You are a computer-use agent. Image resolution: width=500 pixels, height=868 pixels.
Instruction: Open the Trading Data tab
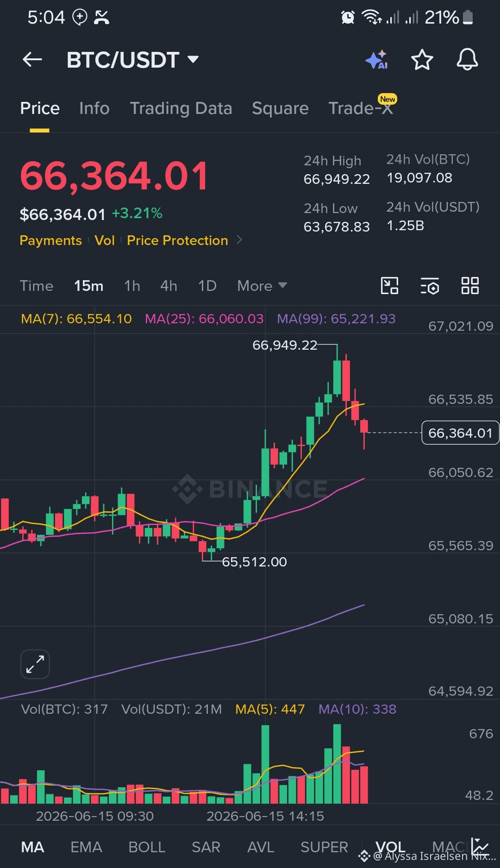click(181, 108)
